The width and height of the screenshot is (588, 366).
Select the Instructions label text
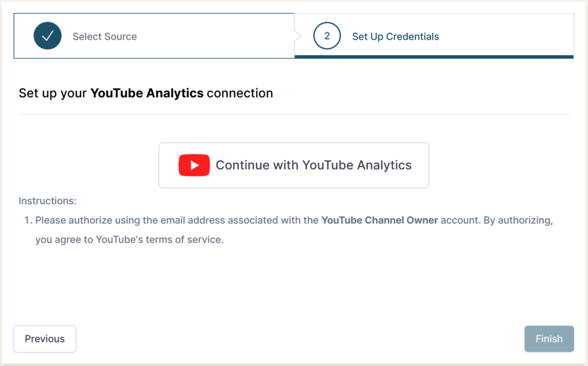point(47,201)
